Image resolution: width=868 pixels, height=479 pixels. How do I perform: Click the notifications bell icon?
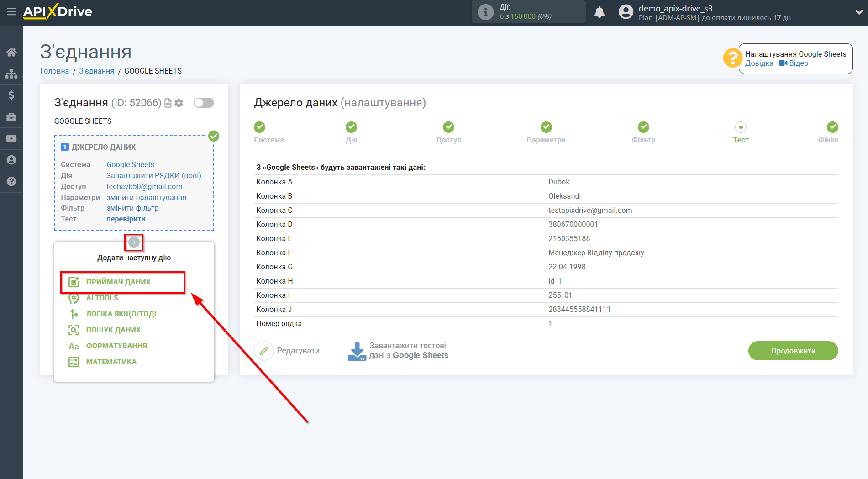[599, 12]
